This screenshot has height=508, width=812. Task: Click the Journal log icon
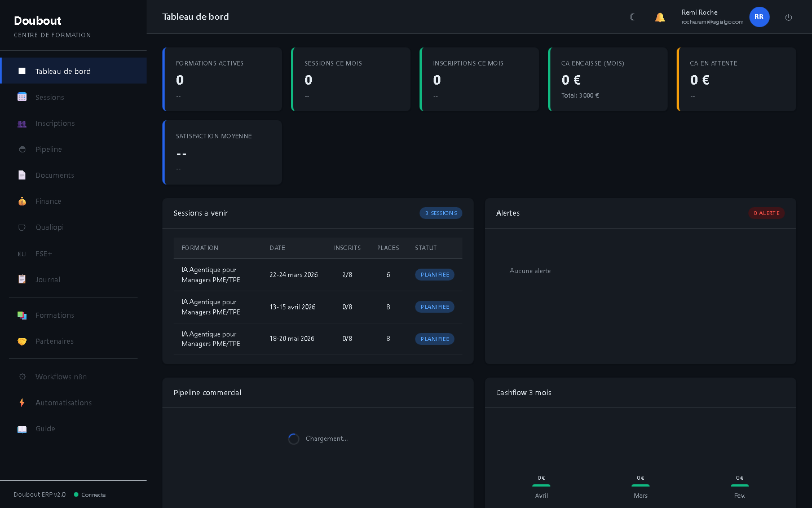pyautogui.click(x=22, y=279)
